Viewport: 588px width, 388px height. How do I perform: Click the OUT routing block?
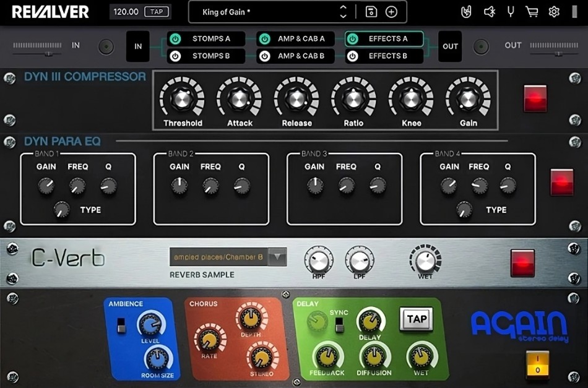450,46
